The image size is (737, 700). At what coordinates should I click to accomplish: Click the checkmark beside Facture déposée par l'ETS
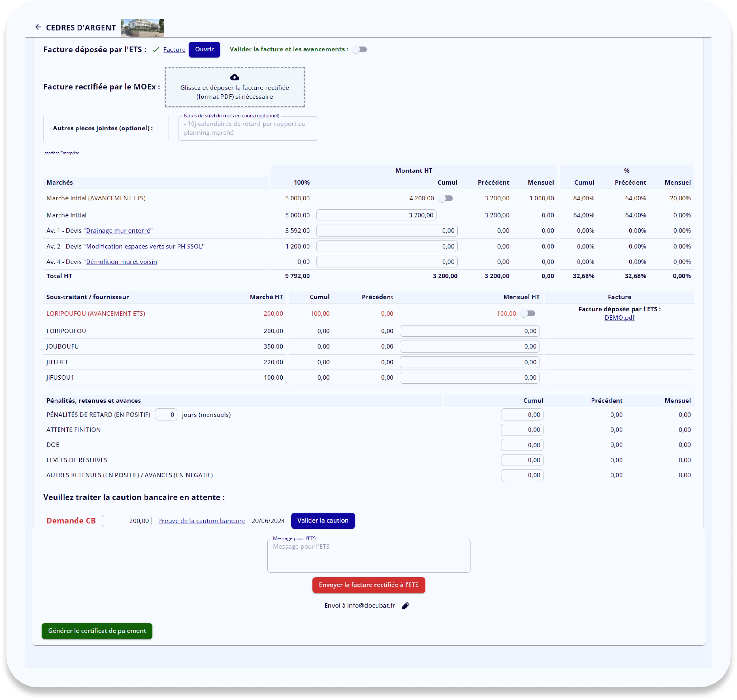(x=155, y=49)
